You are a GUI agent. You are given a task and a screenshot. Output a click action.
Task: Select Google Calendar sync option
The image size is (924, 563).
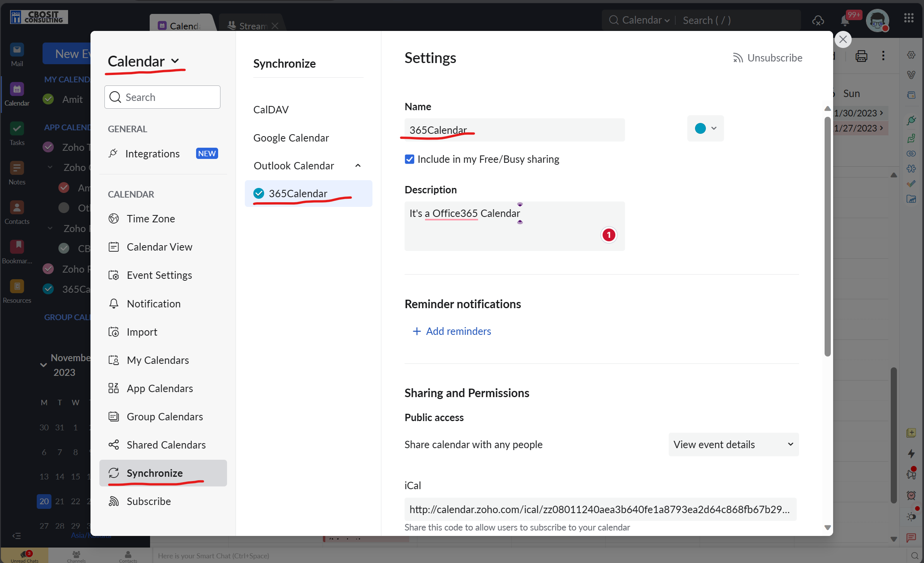click(291, 138)
